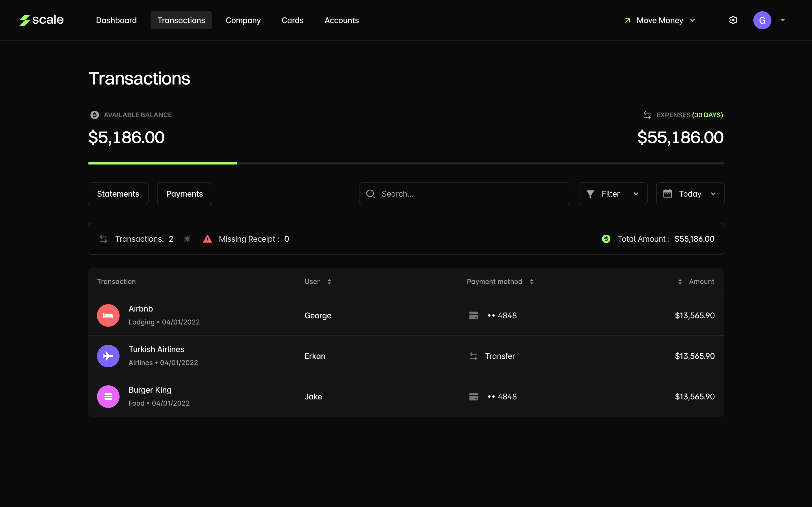The width and height of the screenshot is (812, 507).
Task: Click the green total amount dollar icon
Action: tap(606, 239)
